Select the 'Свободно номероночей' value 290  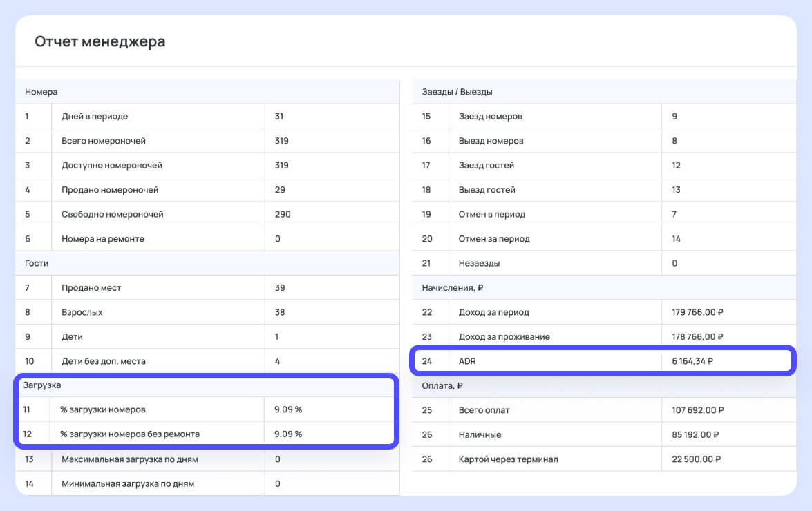tap(283, 214)
